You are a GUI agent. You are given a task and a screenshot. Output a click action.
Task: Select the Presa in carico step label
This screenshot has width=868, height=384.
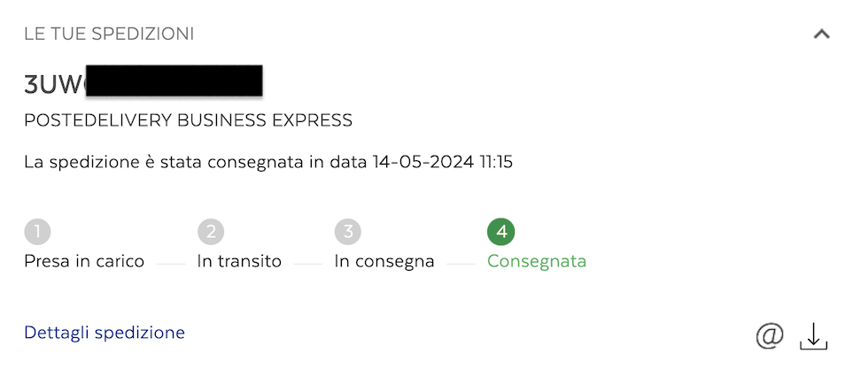coord(84,261)
